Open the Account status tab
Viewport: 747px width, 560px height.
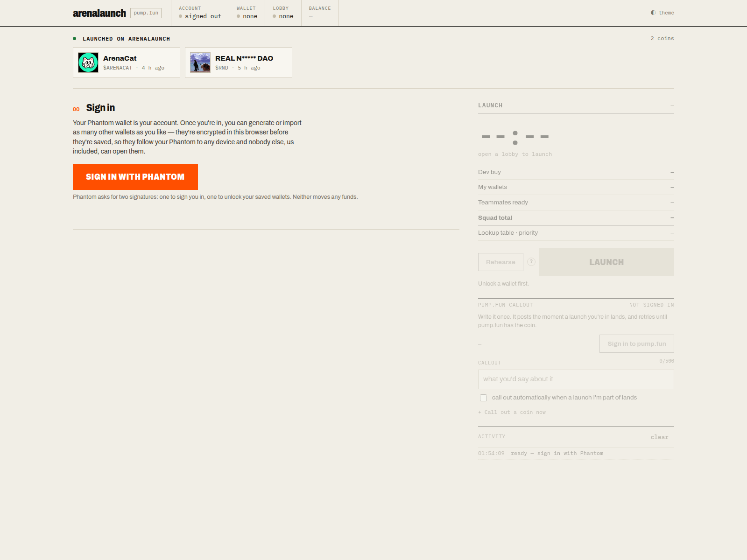pos(200,13)
